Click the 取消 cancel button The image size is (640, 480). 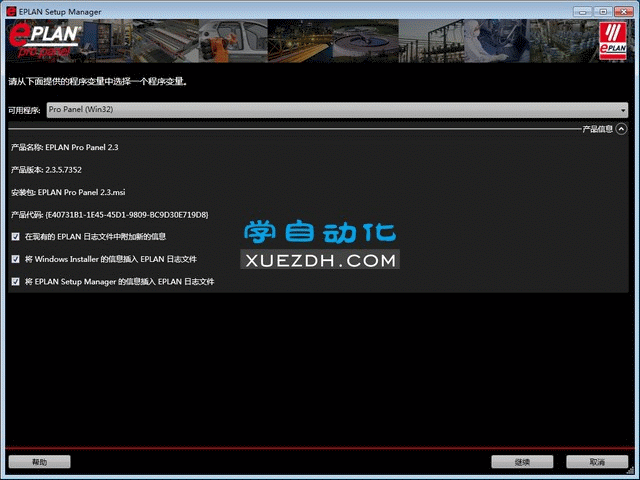coord(597,462)
